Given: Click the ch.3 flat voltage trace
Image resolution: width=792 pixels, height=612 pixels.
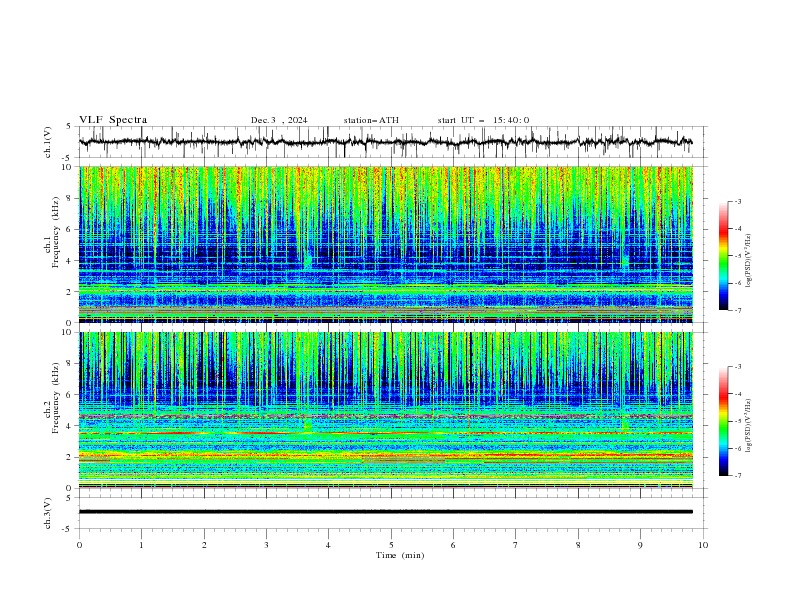Looking at the screenshot, I should (x=386, y=512).
